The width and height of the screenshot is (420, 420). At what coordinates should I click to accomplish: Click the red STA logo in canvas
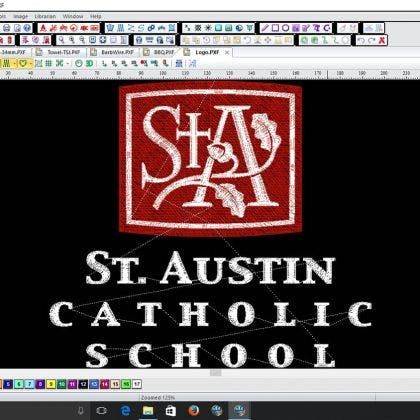click(x=211, y=159)
